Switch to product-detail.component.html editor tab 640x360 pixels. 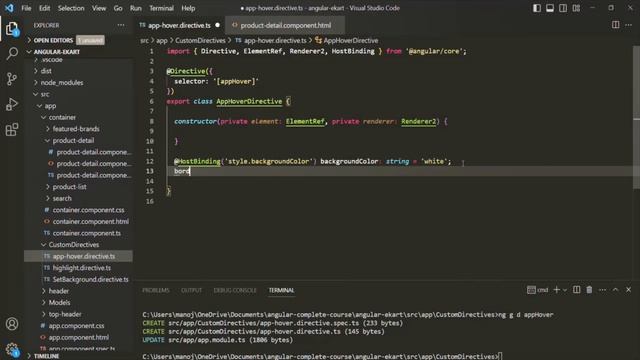click(x=285, y=25)
